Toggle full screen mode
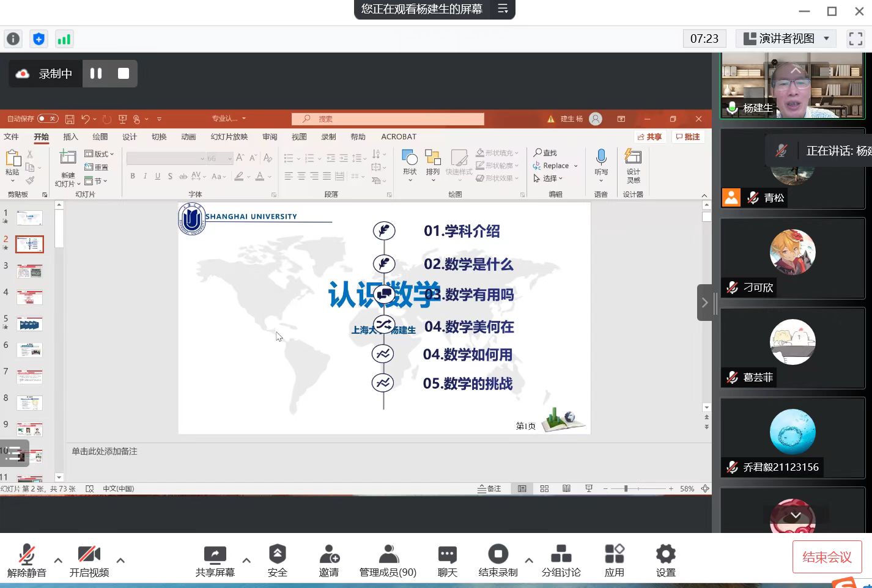 pyautogui.click(x=855, y=39)
